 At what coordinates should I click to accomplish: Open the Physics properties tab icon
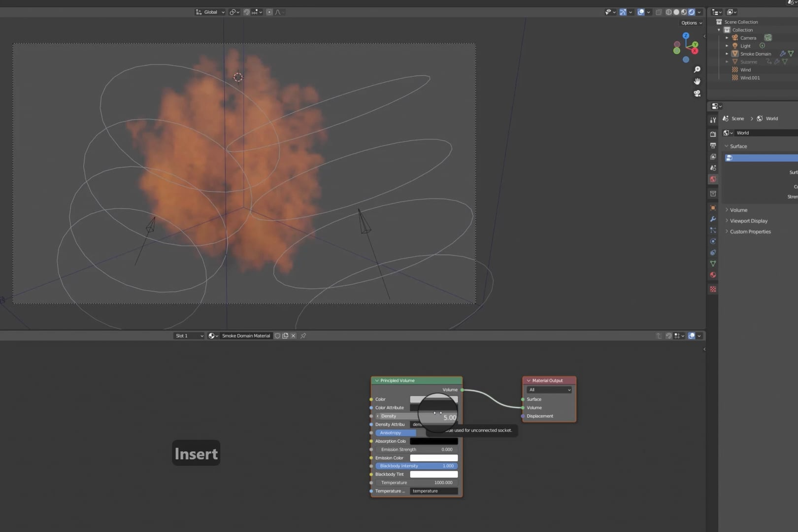coord(713,241)
